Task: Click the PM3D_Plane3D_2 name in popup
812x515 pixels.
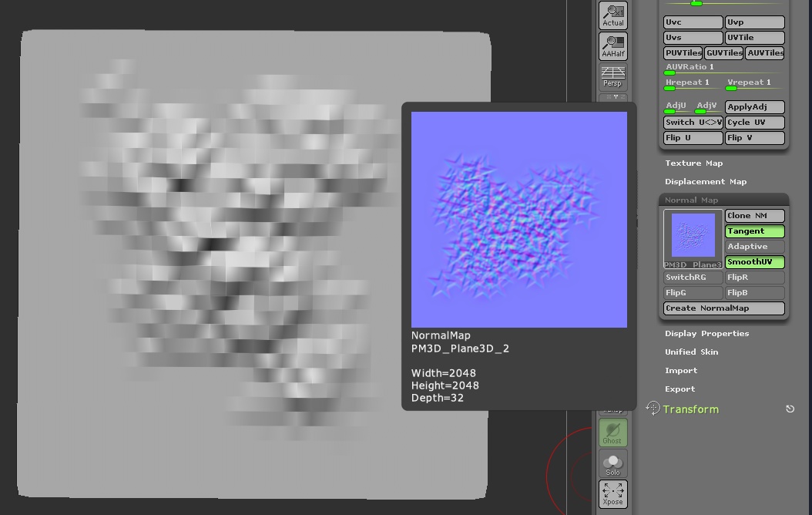Action: pyautogui.click(x=460, y=348)
